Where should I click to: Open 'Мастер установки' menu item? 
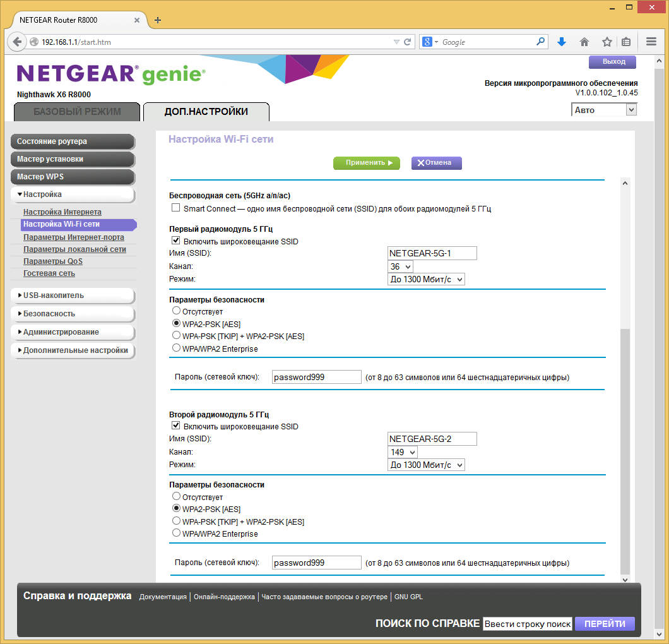coord(73,160)
